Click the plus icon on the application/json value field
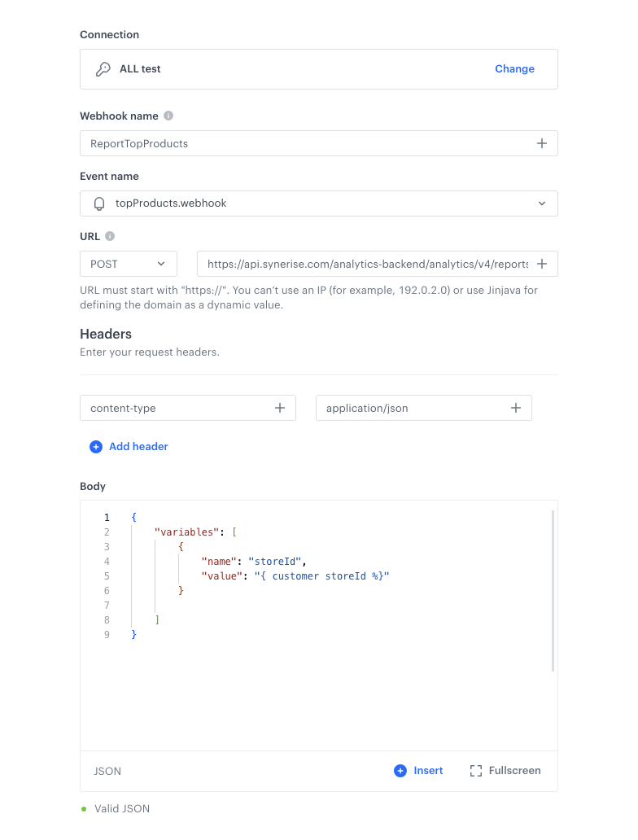Screen dimensions: 638x840 pos(516,407)
